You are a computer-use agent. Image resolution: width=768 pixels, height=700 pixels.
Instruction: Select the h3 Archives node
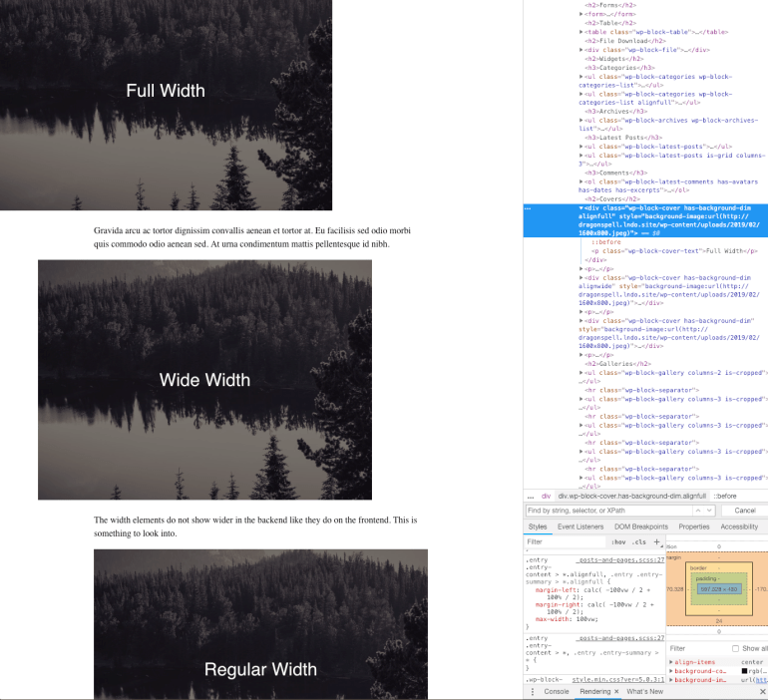(615, 112)
